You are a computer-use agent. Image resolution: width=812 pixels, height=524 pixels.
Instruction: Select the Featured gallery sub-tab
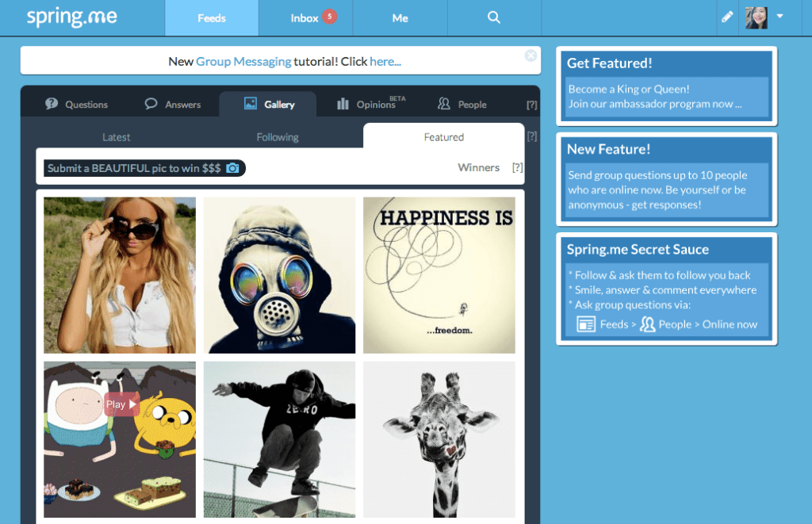(x=444, y=136)
